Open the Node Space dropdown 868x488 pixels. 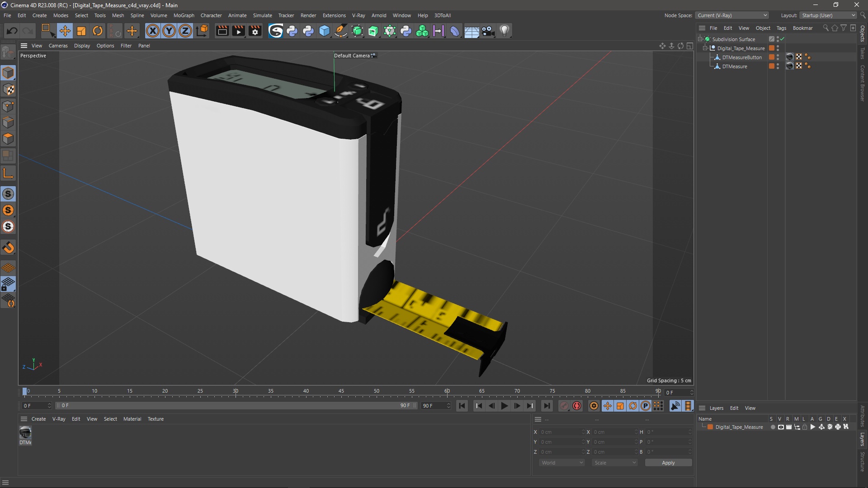pyautogui.click(x=732, y=15)
